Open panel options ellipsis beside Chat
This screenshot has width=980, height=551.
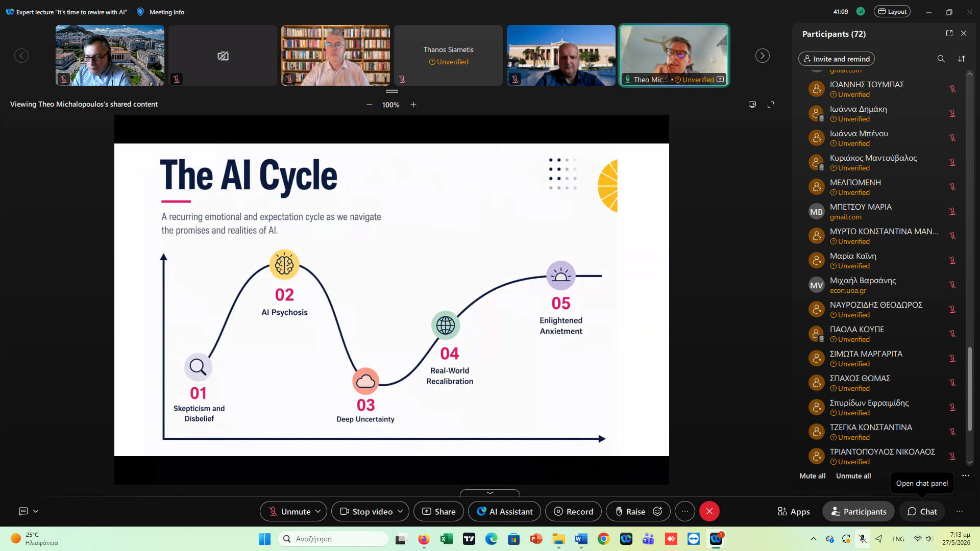[960, 511]
